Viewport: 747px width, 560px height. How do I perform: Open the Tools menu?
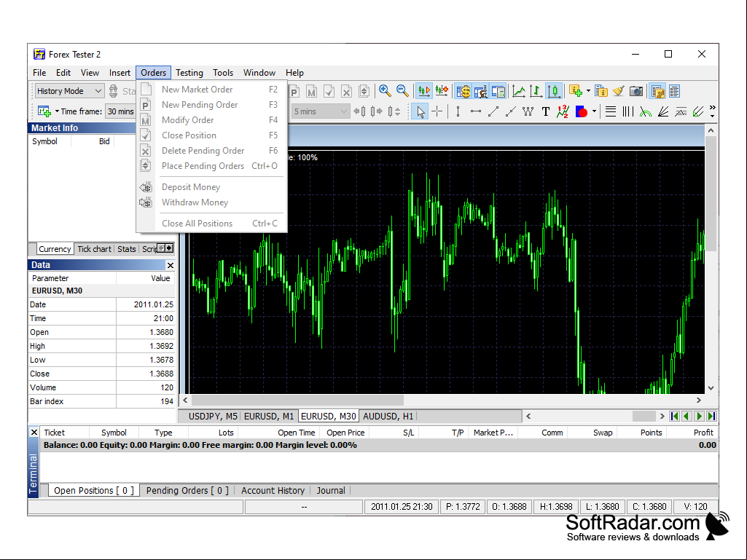223,73
